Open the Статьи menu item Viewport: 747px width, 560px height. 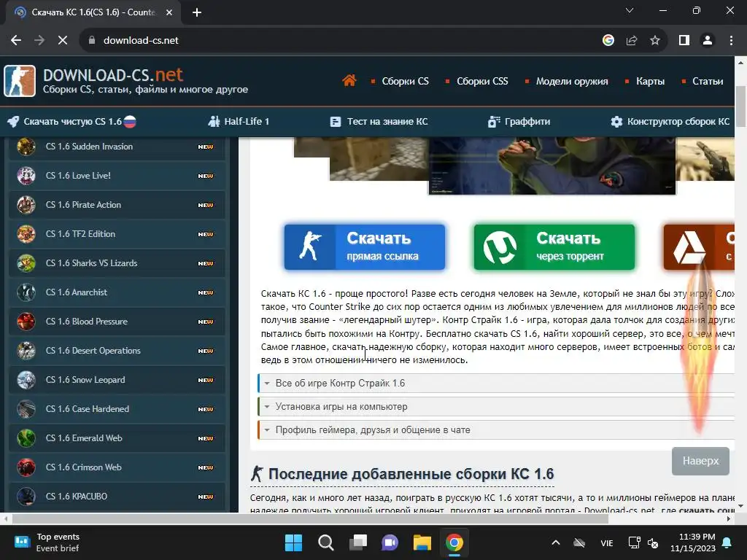pyautogui.click(x=708, y=82)
